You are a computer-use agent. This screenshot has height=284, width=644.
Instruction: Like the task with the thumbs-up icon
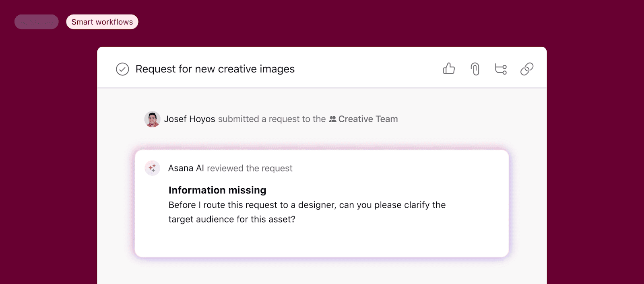449,69
